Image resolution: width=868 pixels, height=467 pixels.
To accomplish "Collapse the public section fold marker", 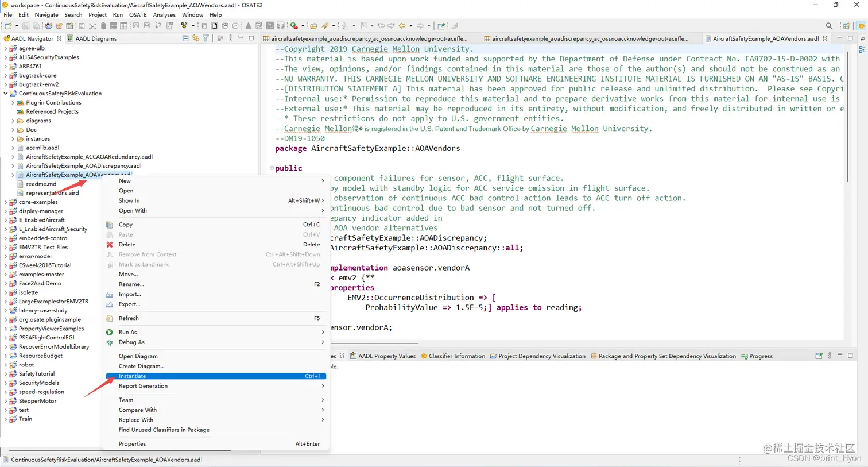I will click(272, 168).
